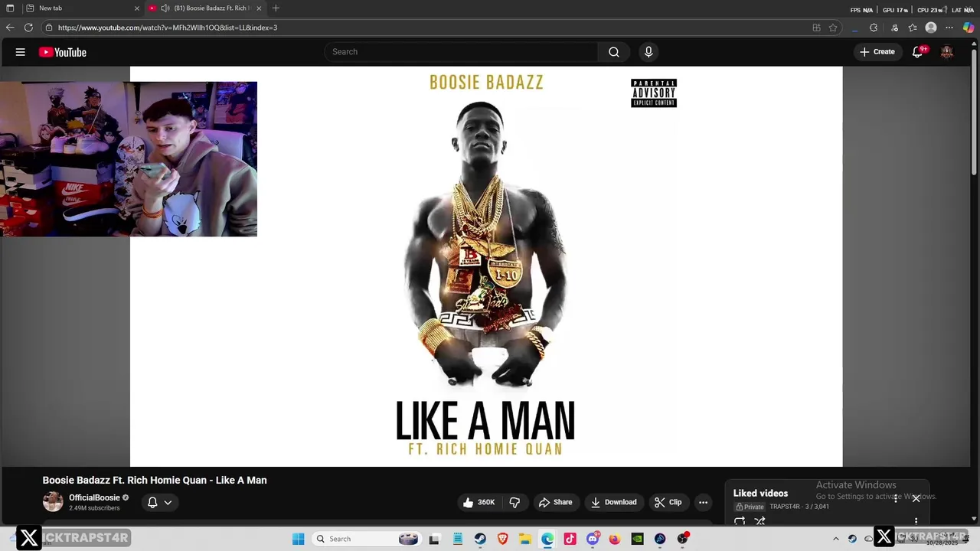The height and width of the screenshot is (551, 980).
Task: Click the Create button
Action: (x=877, y=52)
